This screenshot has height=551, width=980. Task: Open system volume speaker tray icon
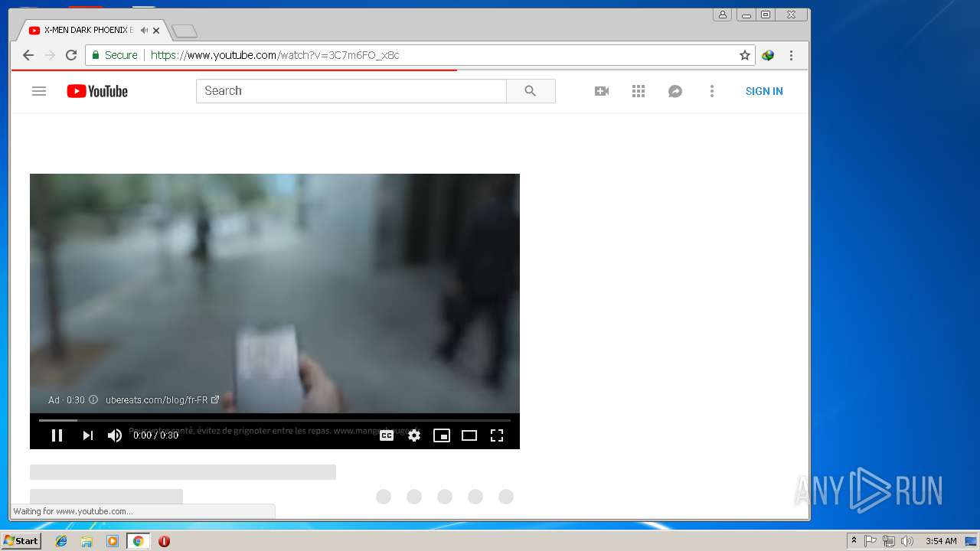click(907, 541)
